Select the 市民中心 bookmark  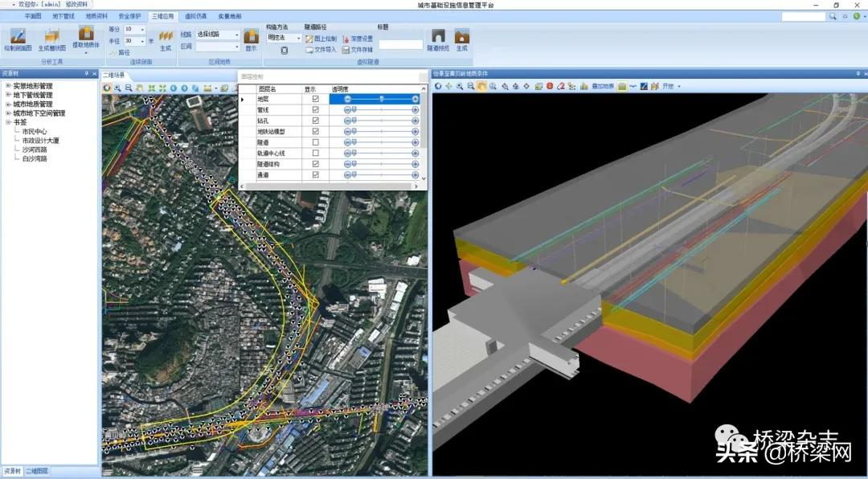coord(35,132)
